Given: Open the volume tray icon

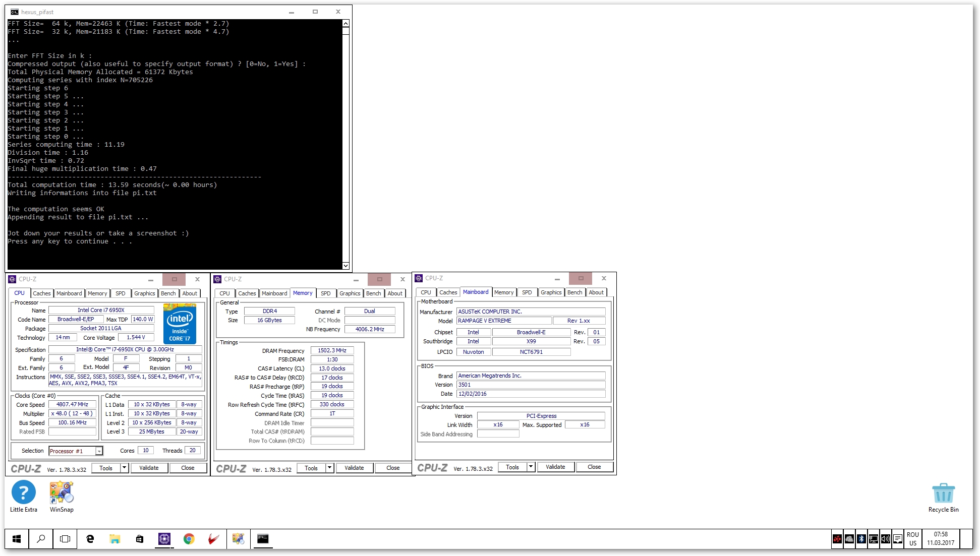Looking at the screenshot, I should (886, 539).
